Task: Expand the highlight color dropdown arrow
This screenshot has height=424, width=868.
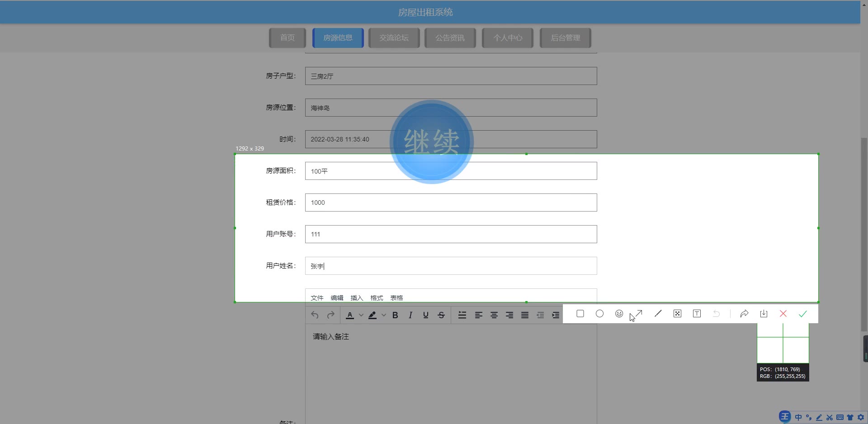Action: point(383,316)
